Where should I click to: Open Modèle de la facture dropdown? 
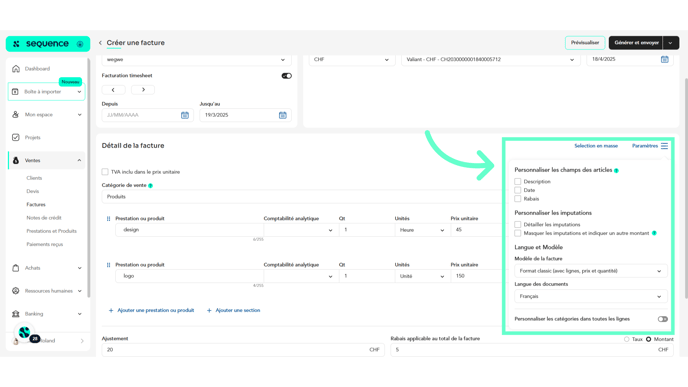pos(591,271)
